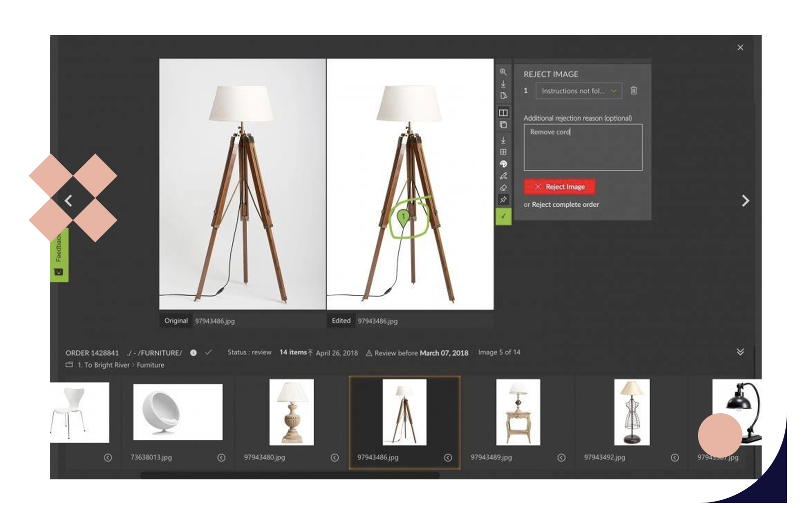Viewport: 812px width, 508px height.
Task: Click the Original label tab
Action: tap(176, 320)
